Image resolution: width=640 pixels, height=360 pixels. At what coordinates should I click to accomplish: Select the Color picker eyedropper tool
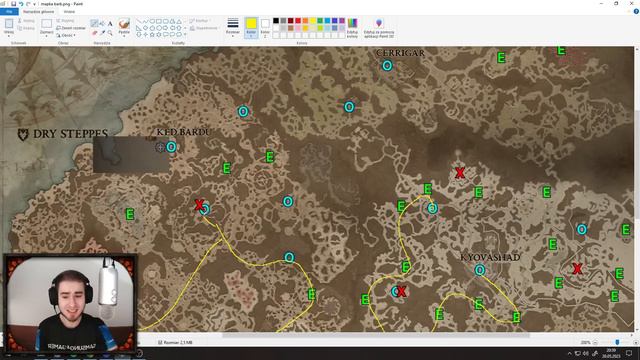point(102,32)
